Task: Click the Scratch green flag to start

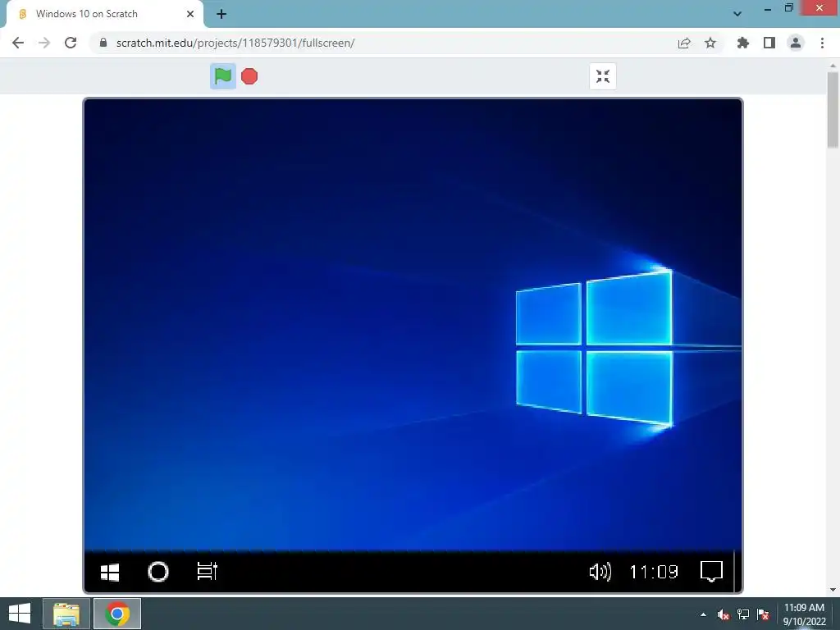Action: [x=223, y=76]
